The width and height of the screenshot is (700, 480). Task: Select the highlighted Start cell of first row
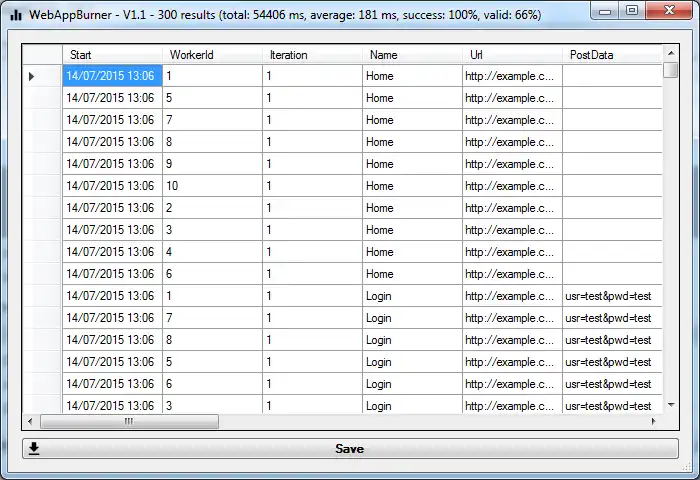(112, 76)
